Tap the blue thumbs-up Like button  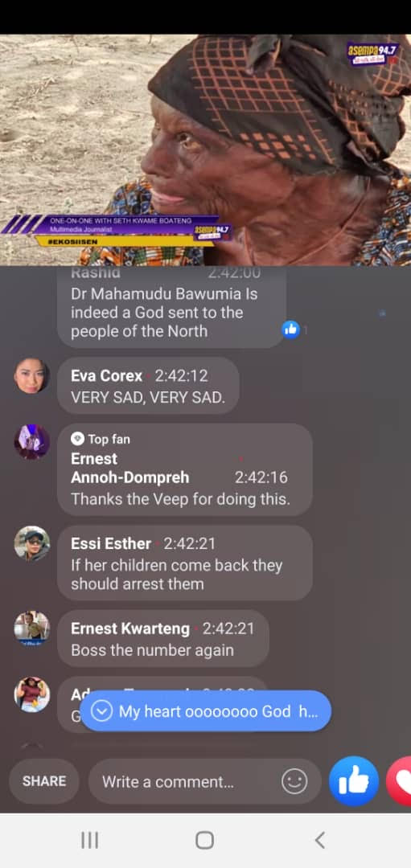coord(353,781)
